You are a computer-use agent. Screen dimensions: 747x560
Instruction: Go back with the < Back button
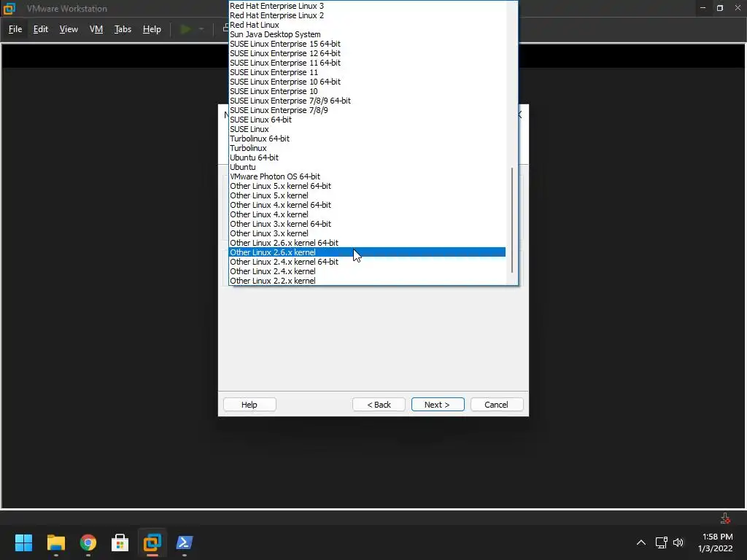click(379, 404)
